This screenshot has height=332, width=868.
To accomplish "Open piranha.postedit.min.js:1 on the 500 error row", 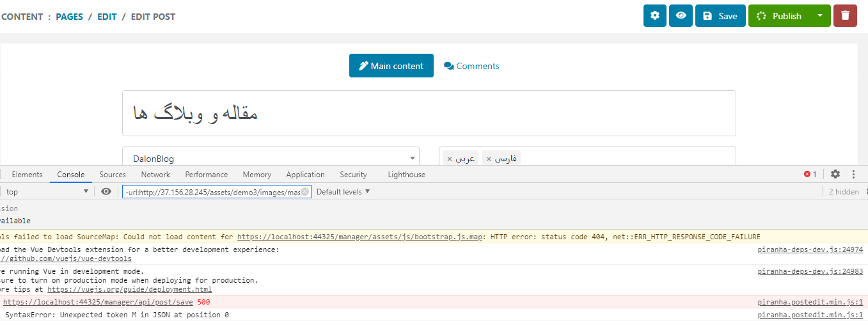I will coord(810,302).
